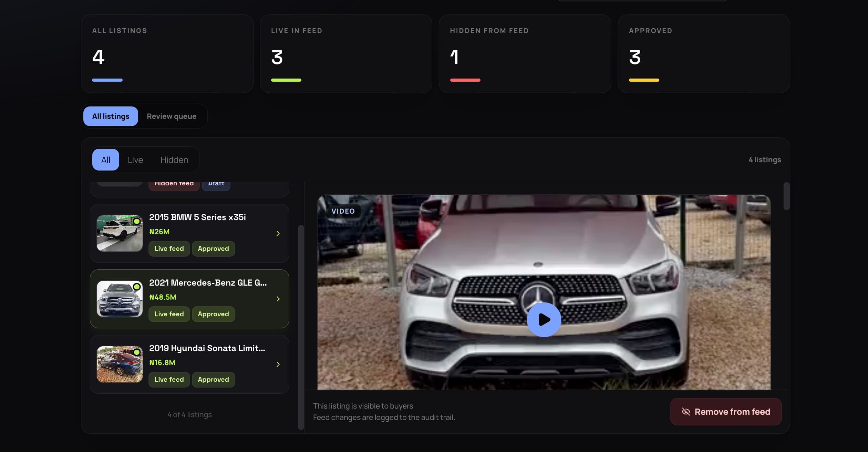Open the Hyundai Sonata listing thumbnail
Viewport: 868px width, 452px height.
(120, 364)
